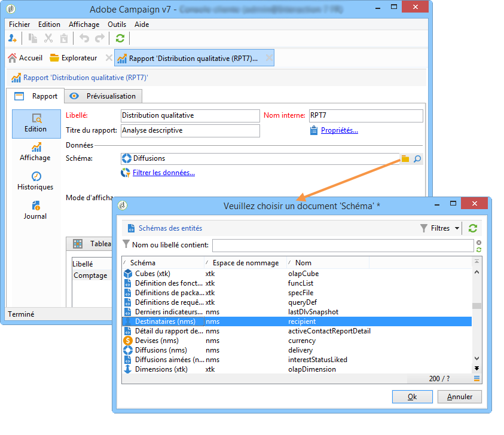Click the Schéma magnifier edit-link icon
This screenshot has width=504, height=435.
point(417,159)
